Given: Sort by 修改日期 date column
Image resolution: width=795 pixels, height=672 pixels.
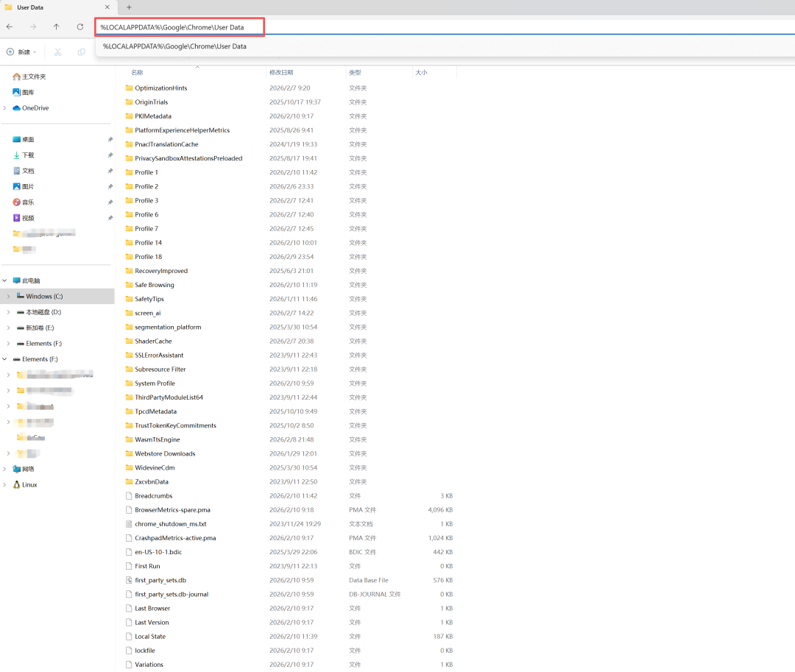Looking at the screenshot, I should tap(281, 72).
